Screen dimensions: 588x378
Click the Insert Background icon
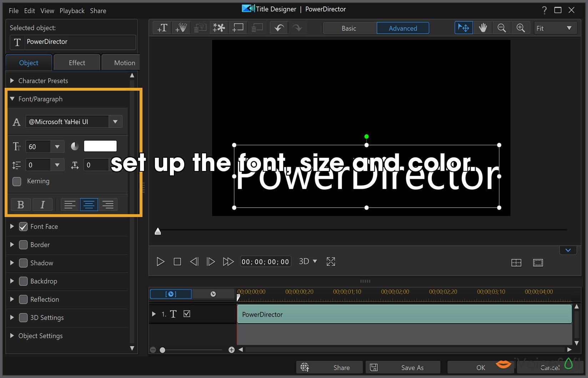point(238,28)
